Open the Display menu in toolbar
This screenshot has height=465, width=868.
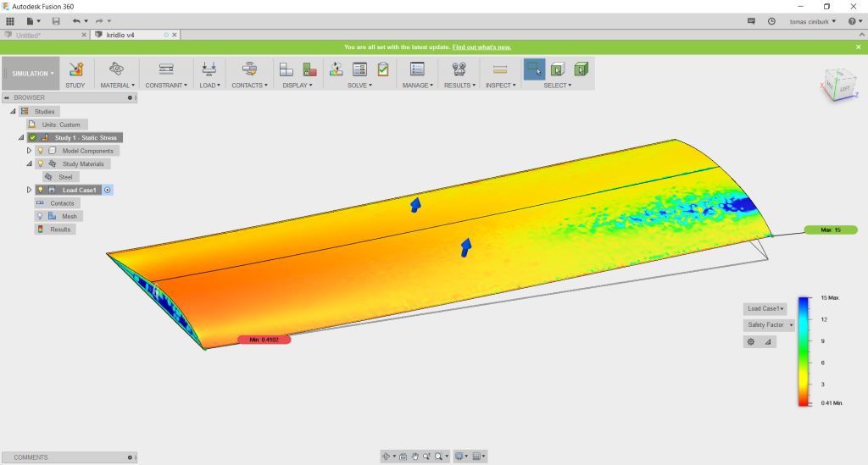click(298, 86)
